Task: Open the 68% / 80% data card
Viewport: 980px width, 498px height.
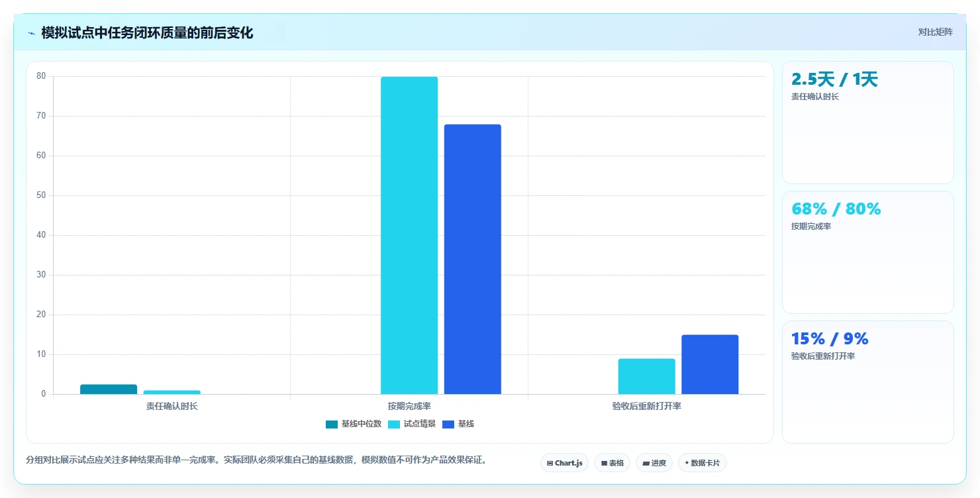Action: pos(868,252)
